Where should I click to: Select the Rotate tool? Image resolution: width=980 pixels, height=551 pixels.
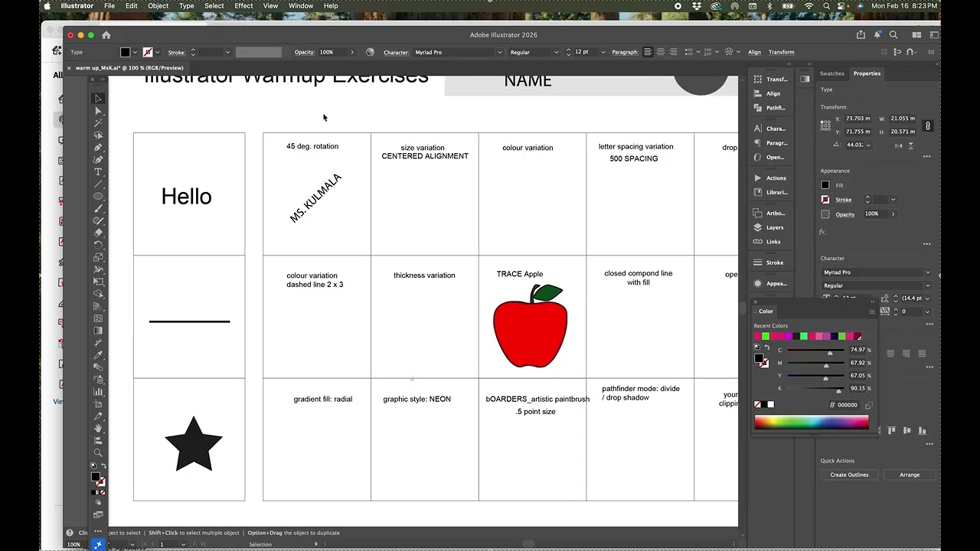click(98, 245)
